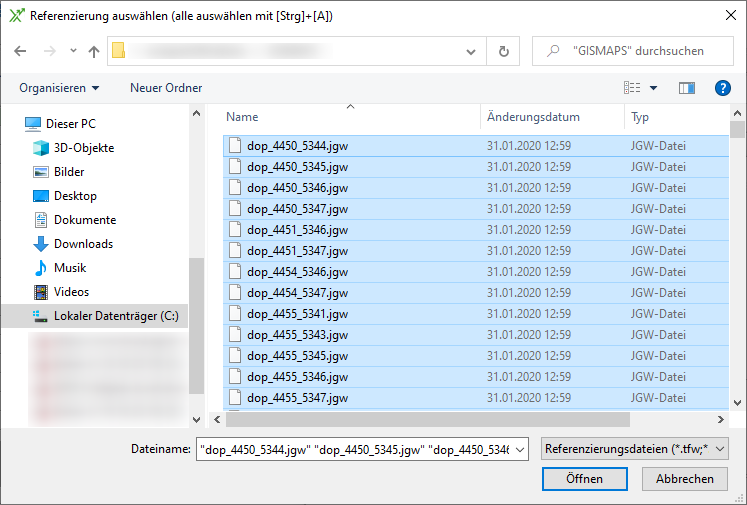Click Neuer Ordner in toolbar
The width and height of the screenshot is (747, 505).
tap(166, 88)
